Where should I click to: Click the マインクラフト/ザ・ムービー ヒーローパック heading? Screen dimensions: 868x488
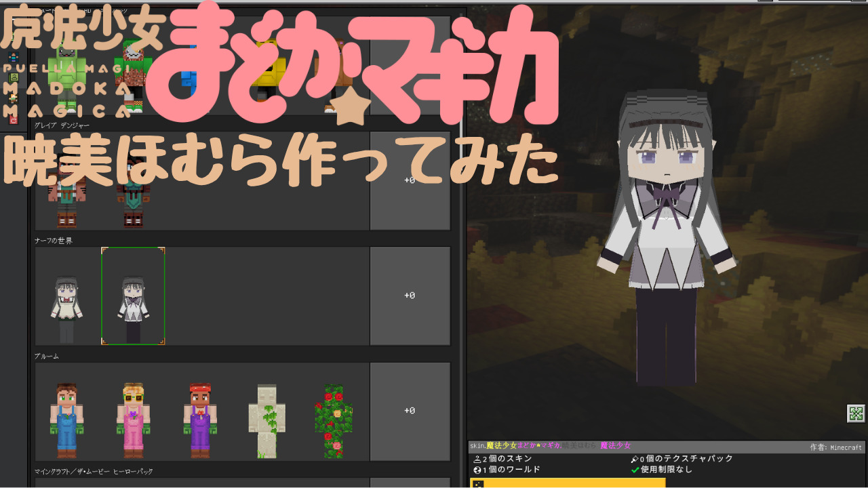point(94,471)
